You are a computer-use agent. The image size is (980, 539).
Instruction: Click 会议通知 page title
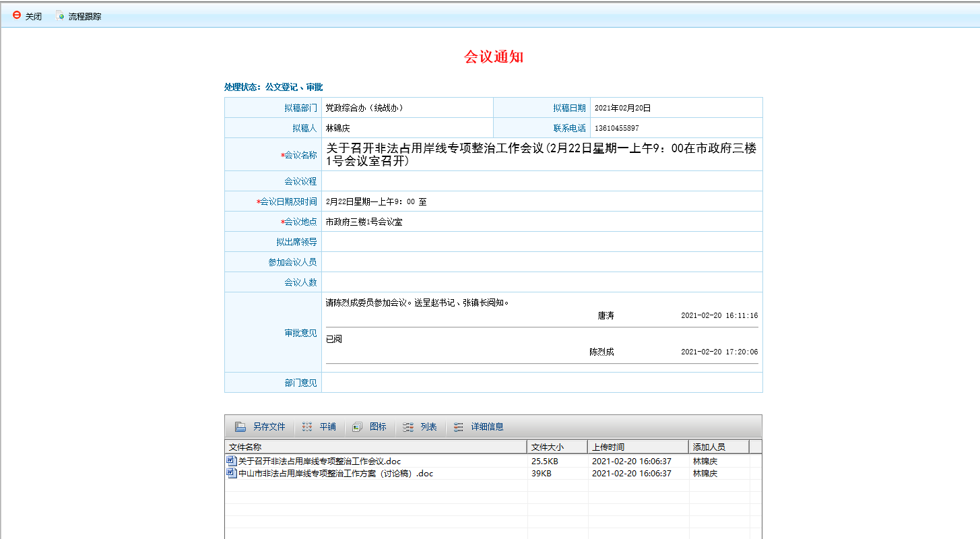(494, 57)
